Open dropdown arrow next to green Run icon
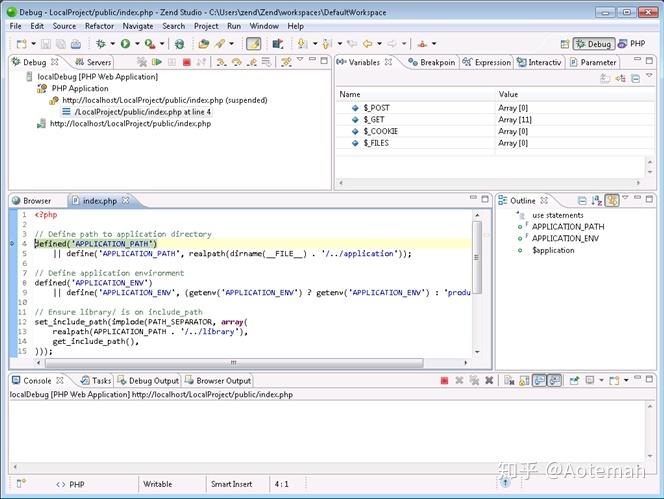Screen dimensions: 664x499 (x=137, y=44)
